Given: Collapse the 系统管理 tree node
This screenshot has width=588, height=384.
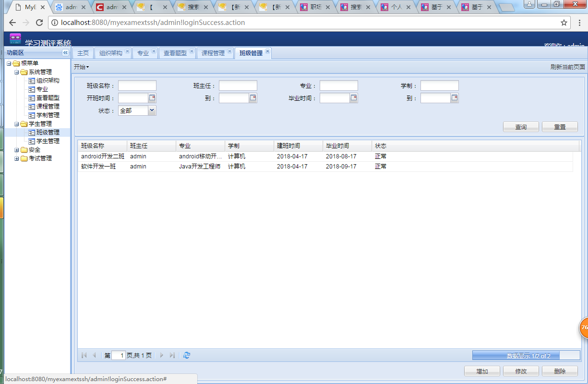Looking at the screenshot, I should pos(17,72).
